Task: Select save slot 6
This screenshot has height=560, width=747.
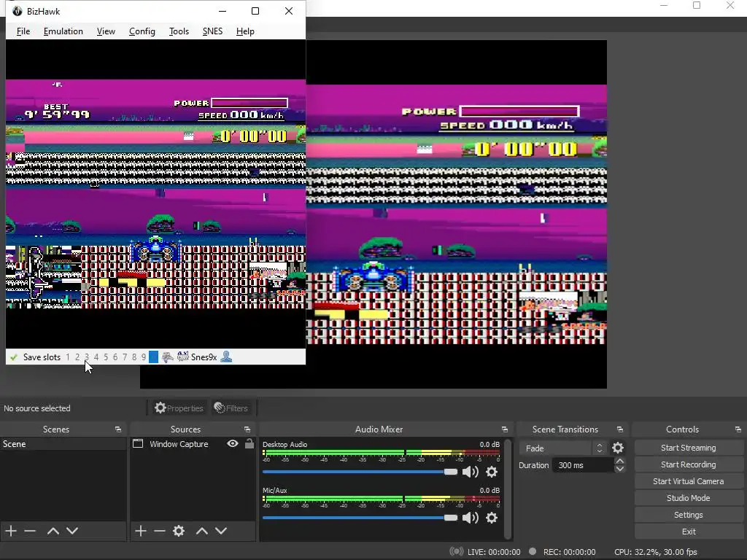Action: coord(115,357)
